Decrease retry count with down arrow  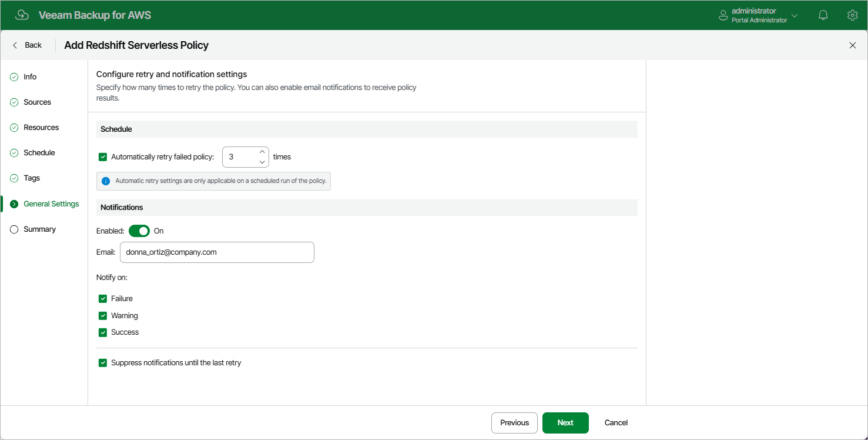point(262,162)
